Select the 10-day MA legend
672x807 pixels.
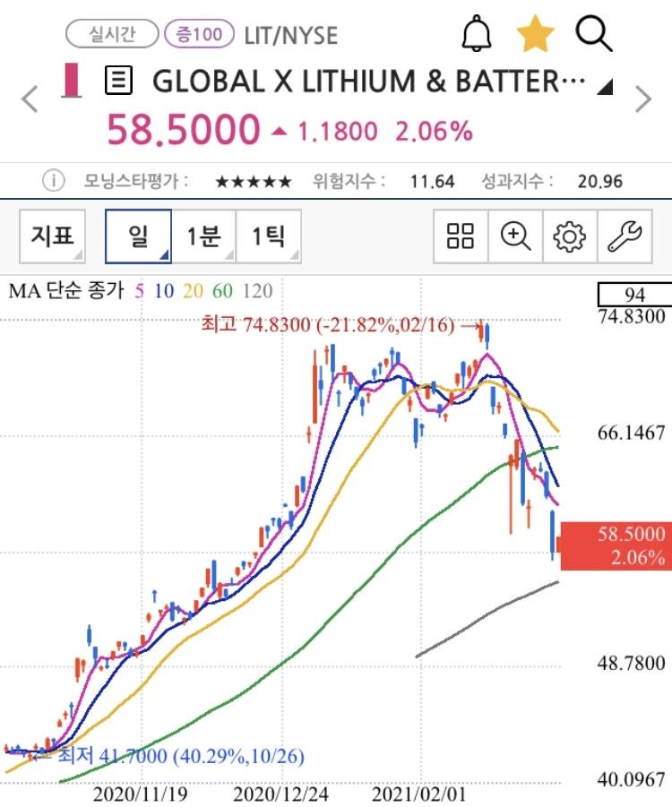[x=164, y=291]
